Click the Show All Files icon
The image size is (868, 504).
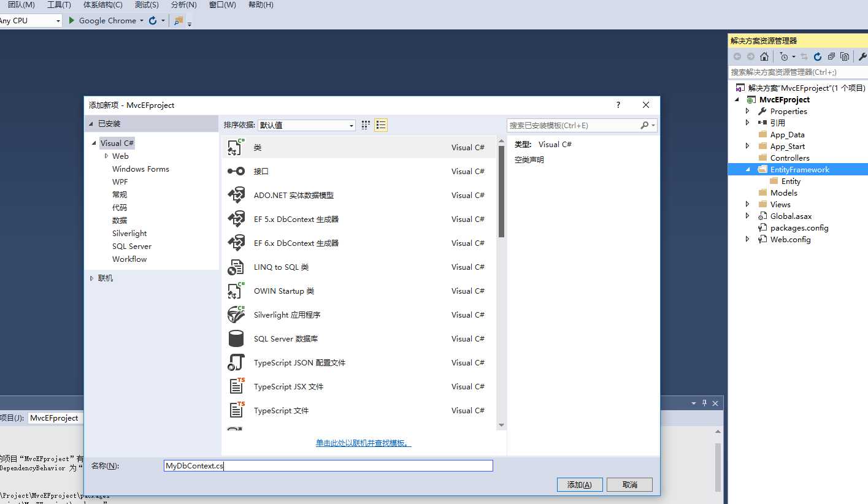845,56
